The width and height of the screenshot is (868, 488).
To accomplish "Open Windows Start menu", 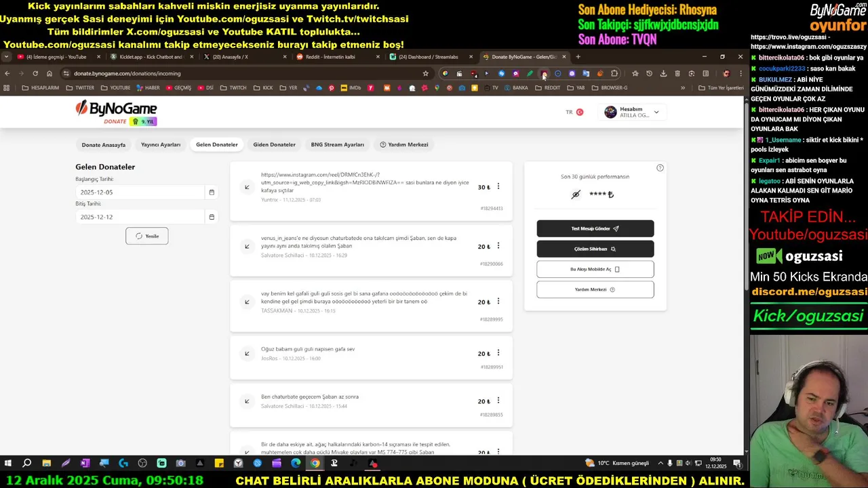I will pos(8,464).
